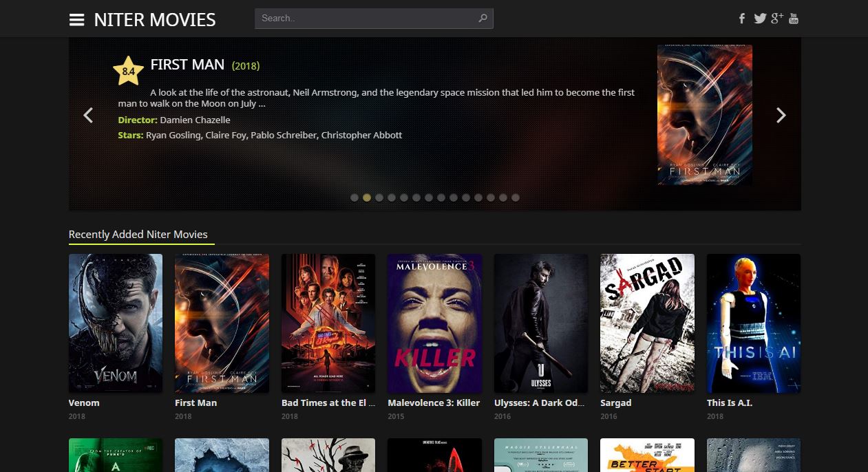Open the This Is AI poster
Screen dimensions: 868x472
(x=754, y=323)
